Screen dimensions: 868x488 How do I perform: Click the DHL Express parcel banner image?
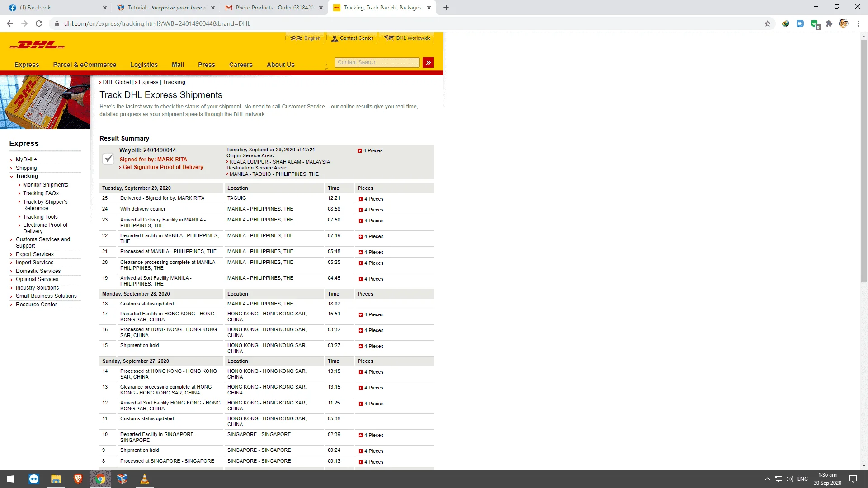click(x=45, y=102)
